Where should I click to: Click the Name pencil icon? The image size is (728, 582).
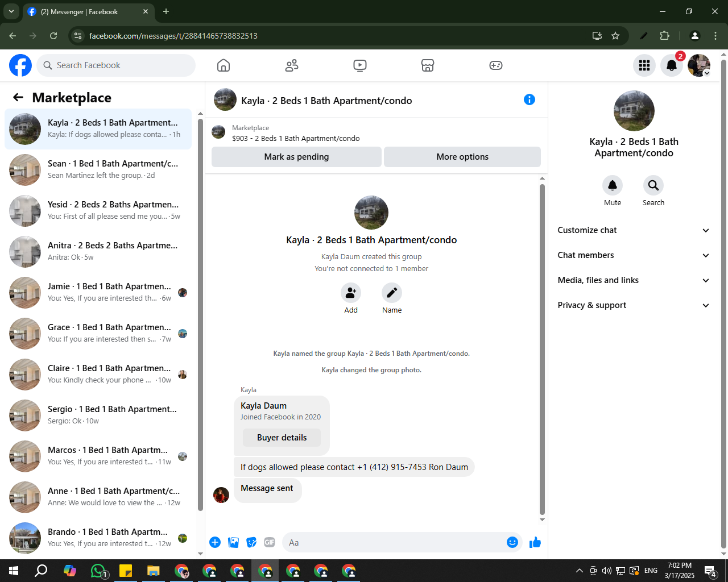tap(392, 293)
